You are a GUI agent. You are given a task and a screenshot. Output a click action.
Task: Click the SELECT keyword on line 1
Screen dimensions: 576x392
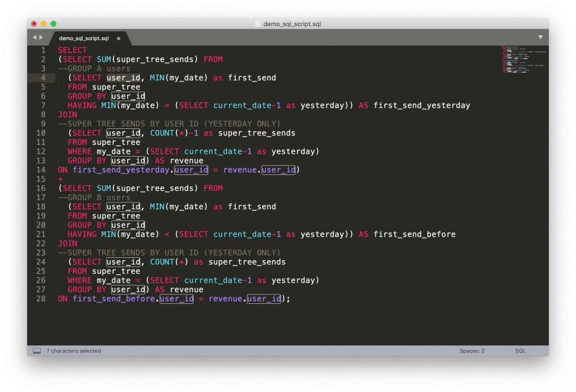(72, 50)
